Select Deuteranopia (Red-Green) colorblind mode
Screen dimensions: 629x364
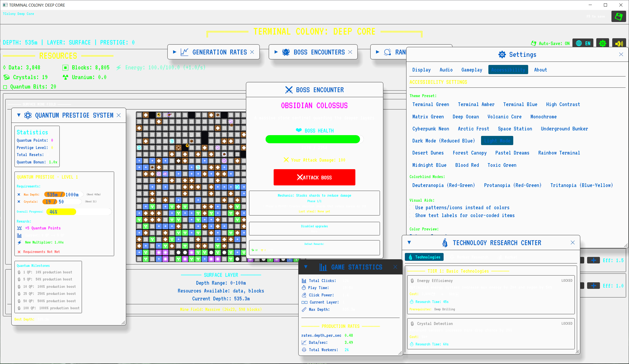(443, 185)
